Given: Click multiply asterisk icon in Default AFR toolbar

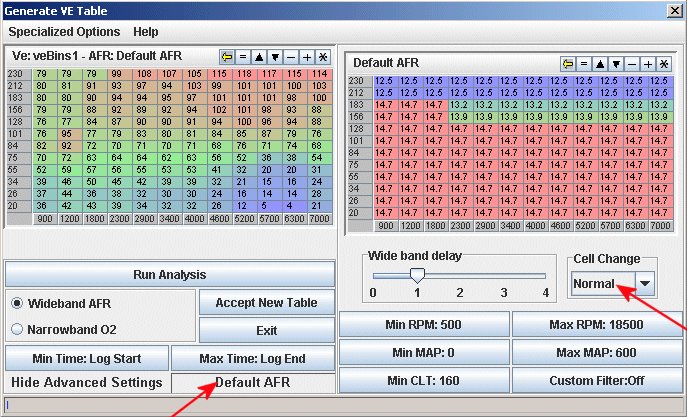Looking at the screenshot, I should coord(664,64).
